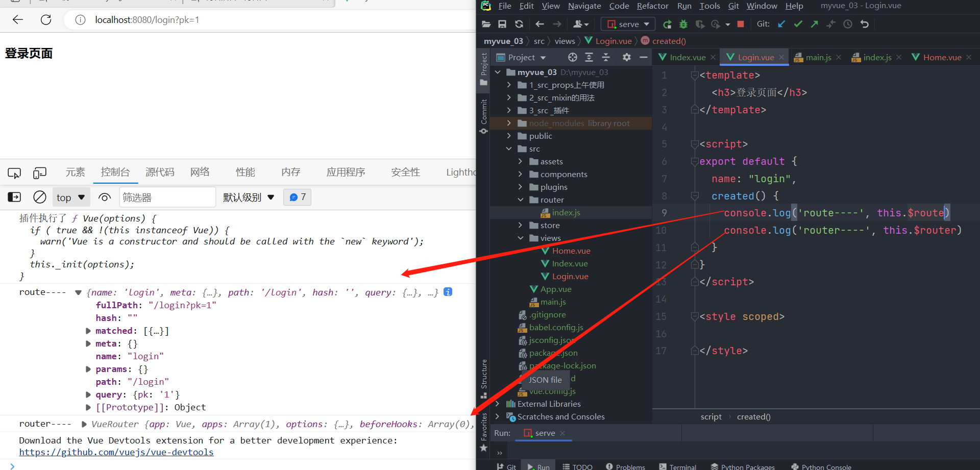Open the top context dropdown
Screen dimensions: 980x470
coord(71,197)
